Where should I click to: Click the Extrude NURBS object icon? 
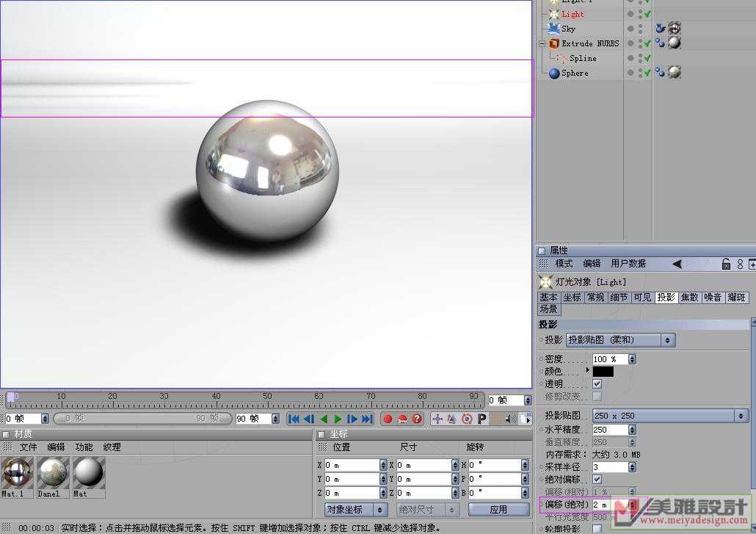pyautogui.click(x=554, y=43)
